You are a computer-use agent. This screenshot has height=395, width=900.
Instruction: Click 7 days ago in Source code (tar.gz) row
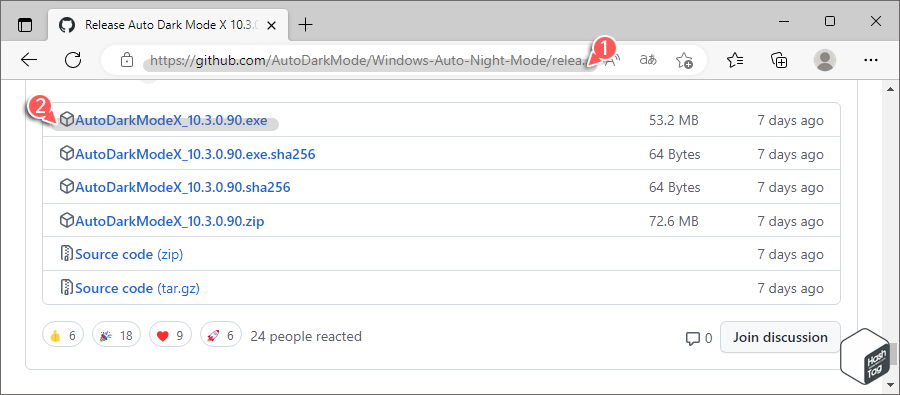(x=790, y=288)
